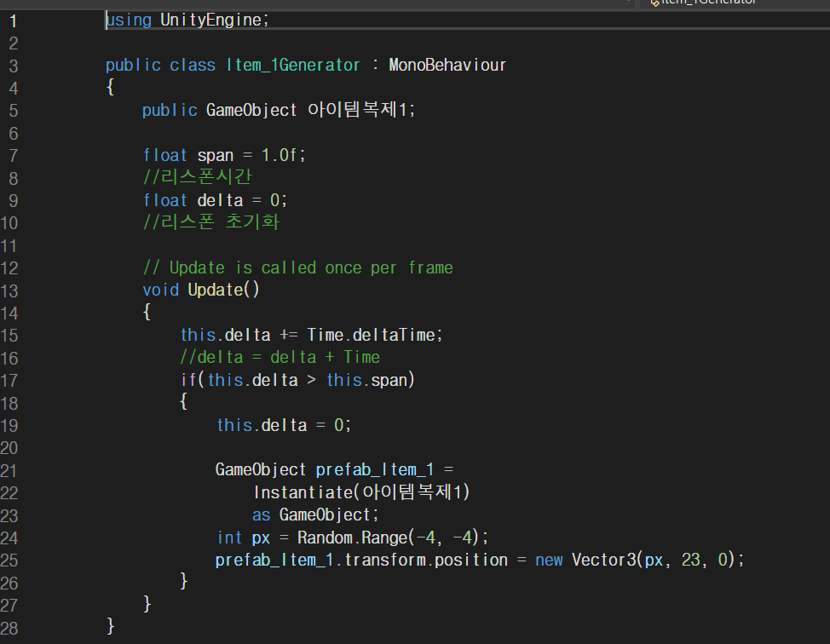Click 'float span = 1.0f;' on line 7
This screenshot has height=644, width=830.
pos(224,156)
